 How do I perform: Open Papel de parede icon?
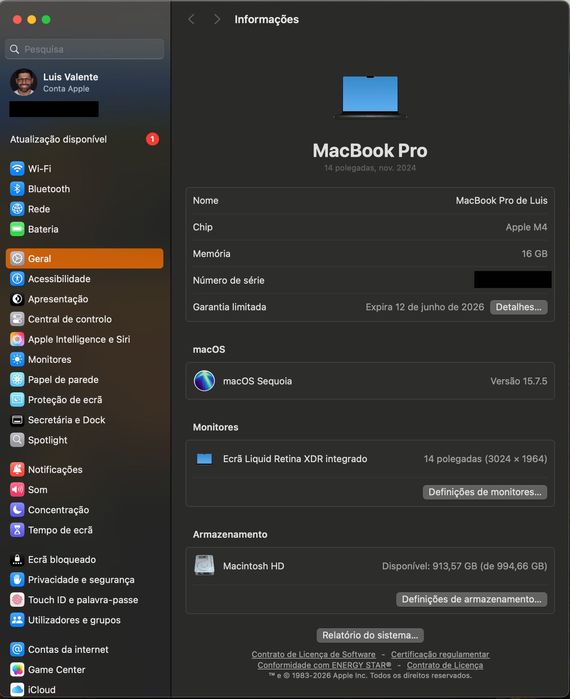(17, 379)
